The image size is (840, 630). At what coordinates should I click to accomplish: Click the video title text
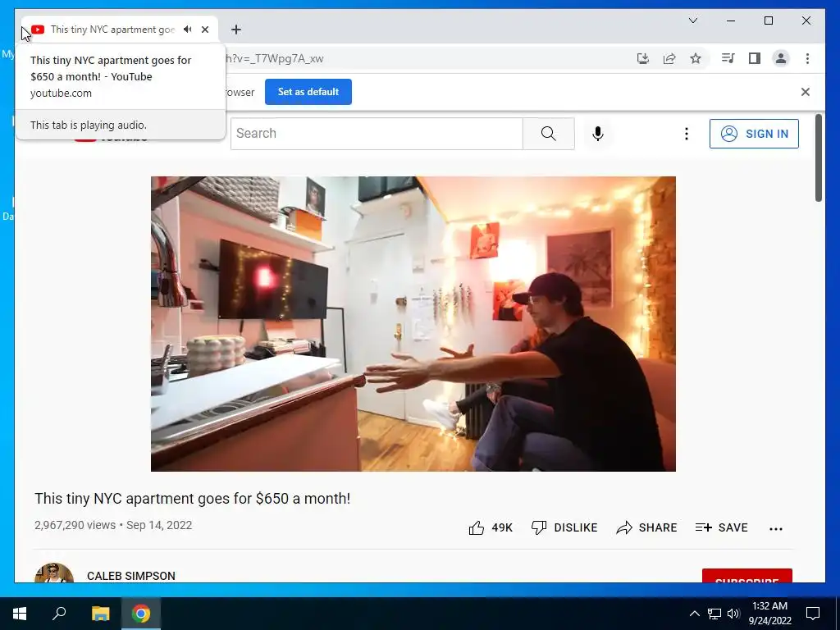pyautogui.click(x=192, y=498)
